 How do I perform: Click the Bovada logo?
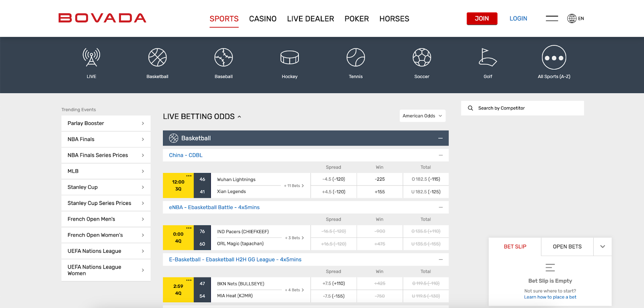102,18
